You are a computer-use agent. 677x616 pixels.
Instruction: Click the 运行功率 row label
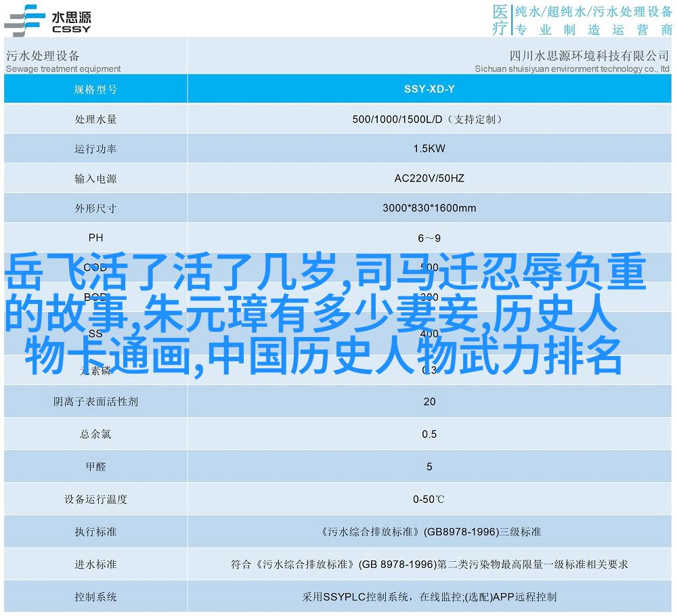click(x=95, y=149)
